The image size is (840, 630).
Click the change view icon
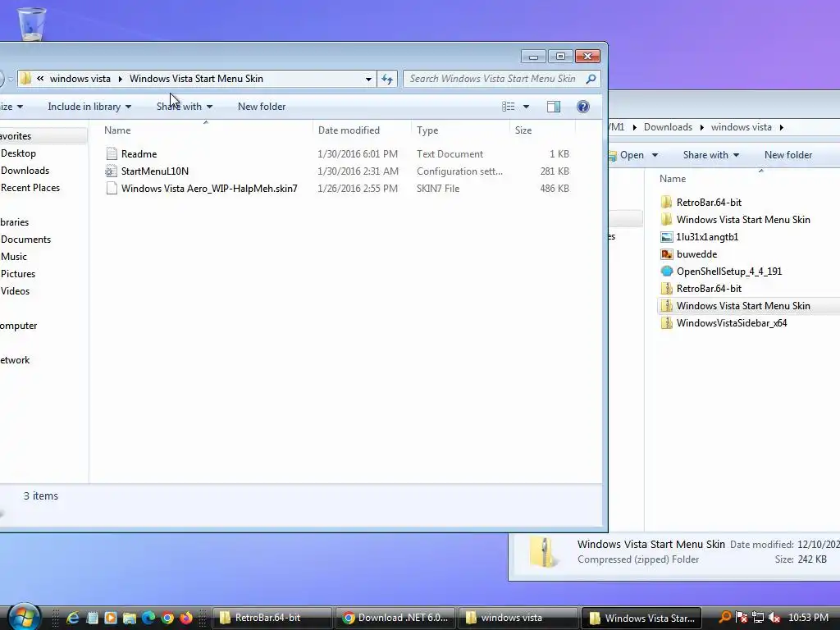pos(508,107)
